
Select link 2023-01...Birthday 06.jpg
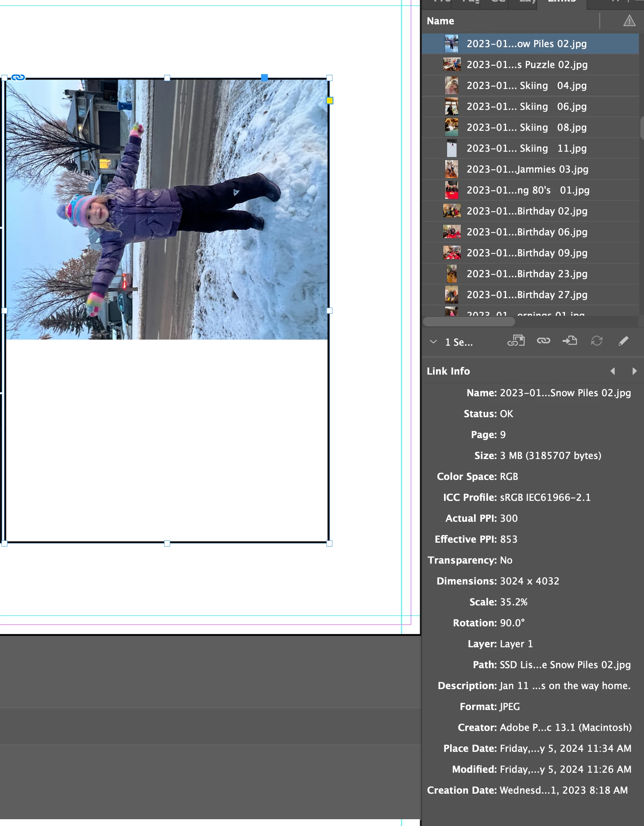tap(530, 232)
